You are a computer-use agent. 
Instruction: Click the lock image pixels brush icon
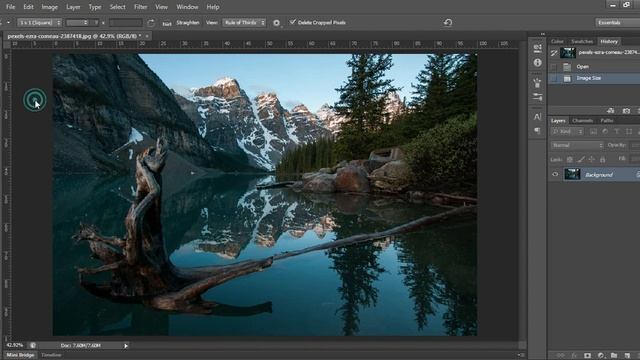(581, 159)
